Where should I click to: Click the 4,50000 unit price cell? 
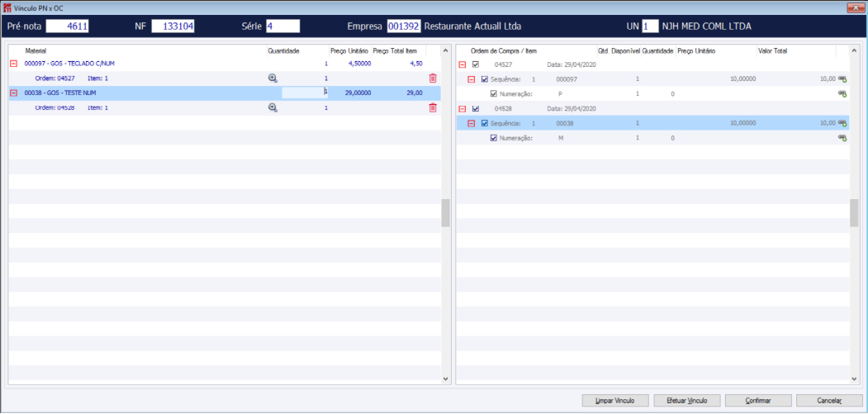click(359, 64)
